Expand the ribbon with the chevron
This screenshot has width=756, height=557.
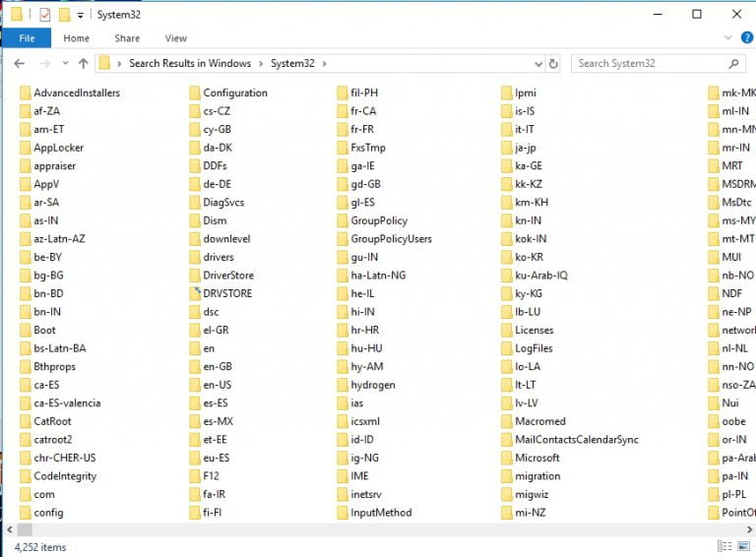[x=728, y=37]
